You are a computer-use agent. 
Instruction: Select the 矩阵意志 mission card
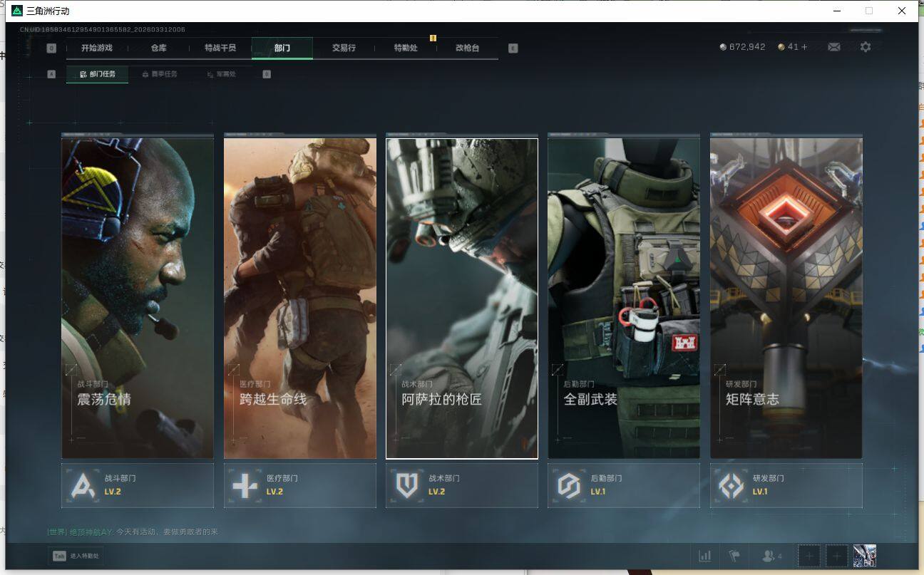786,298
